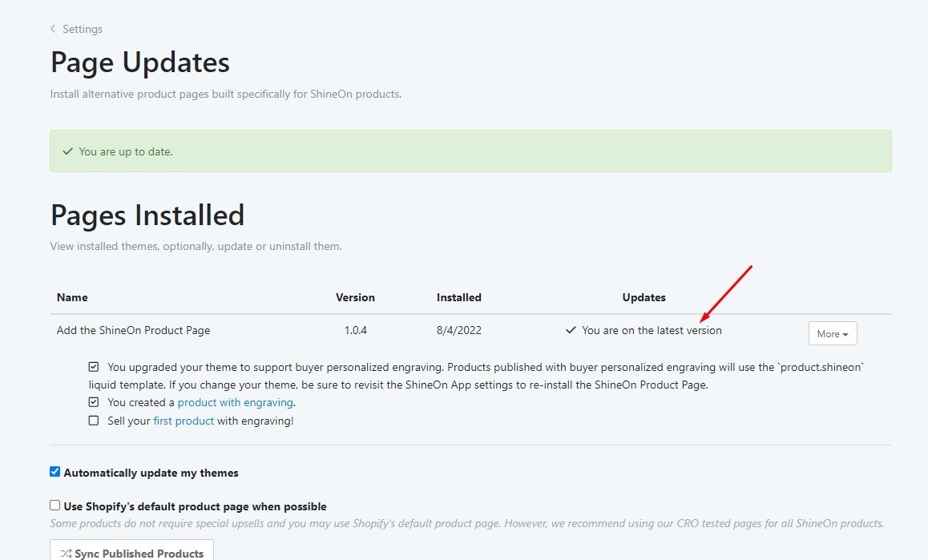Click the Name column header

72,297
